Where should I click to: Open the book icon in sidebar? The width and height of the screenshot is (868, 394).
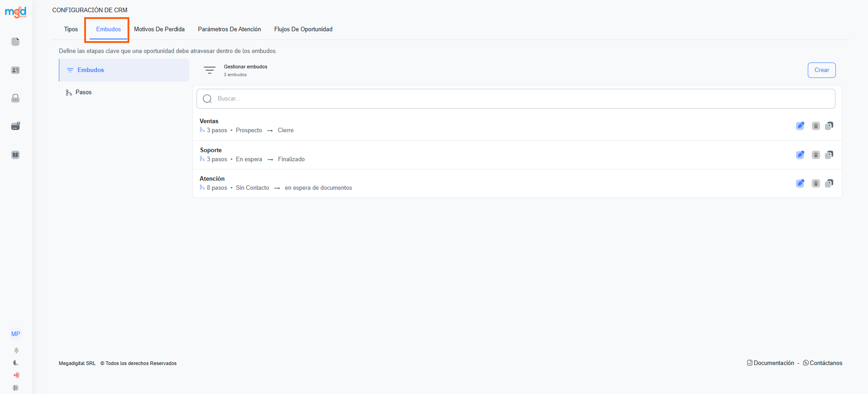pos(15,155)
